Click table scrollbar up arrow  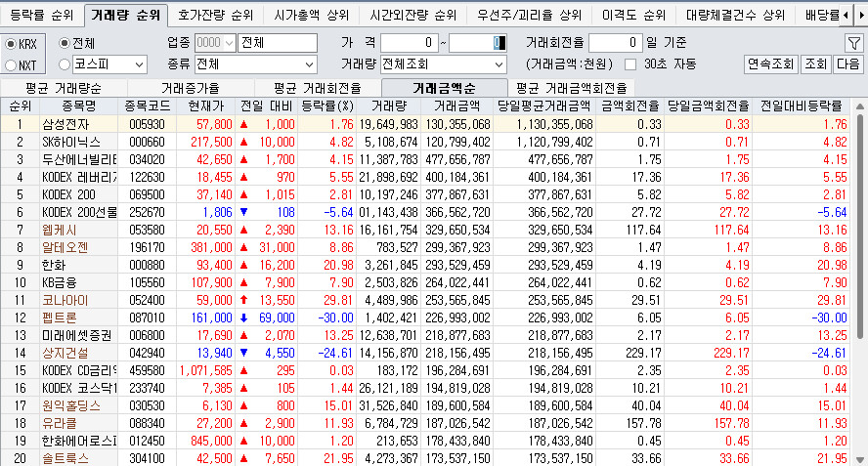pyautogui.click(x=860, y=106)
